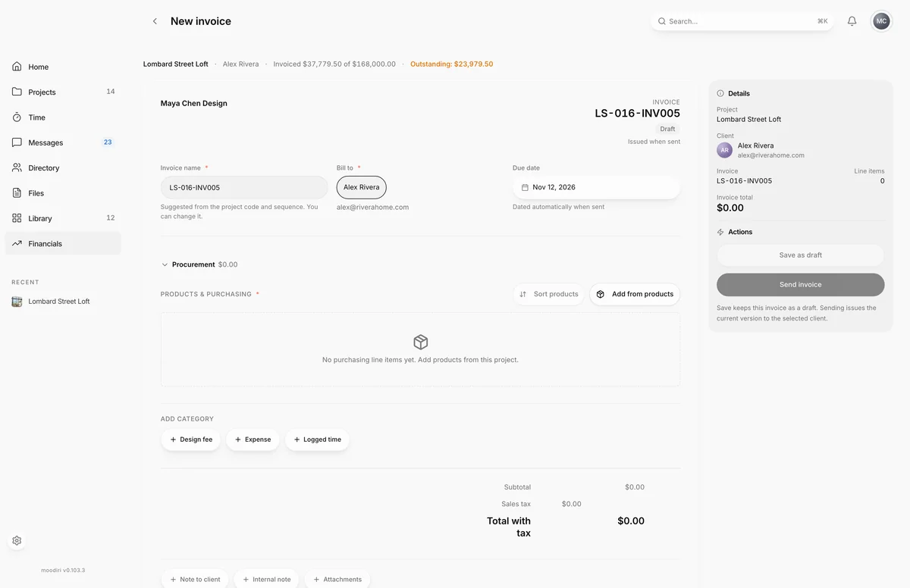The image size is (910, 588).
Task: Click Invoice total $0.00 in Details
Action: (x=730, y=208)
